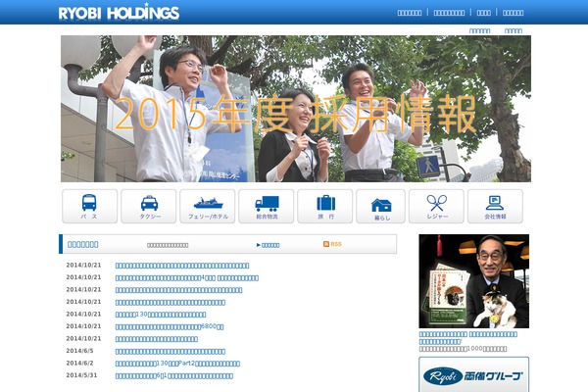
Task: Open the blue caption link under the cat photo
Action: tap(468, 337)
